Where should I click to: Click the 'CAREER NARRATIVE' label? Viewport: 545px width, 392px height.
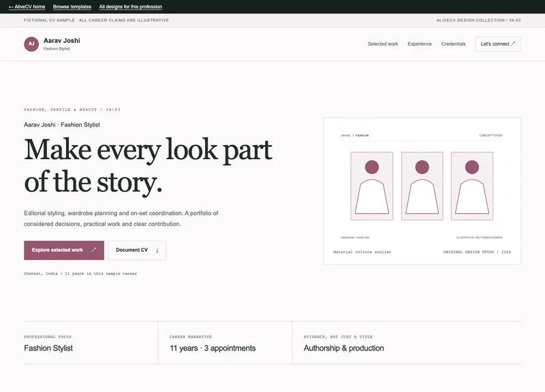point(191,337)
